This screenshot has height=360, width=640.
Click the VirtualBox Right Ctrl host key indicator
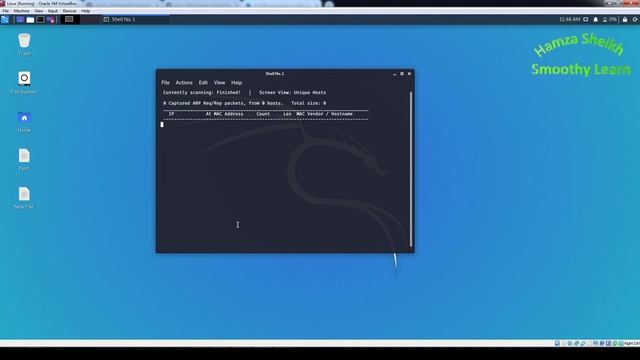[x=632, y=344]
